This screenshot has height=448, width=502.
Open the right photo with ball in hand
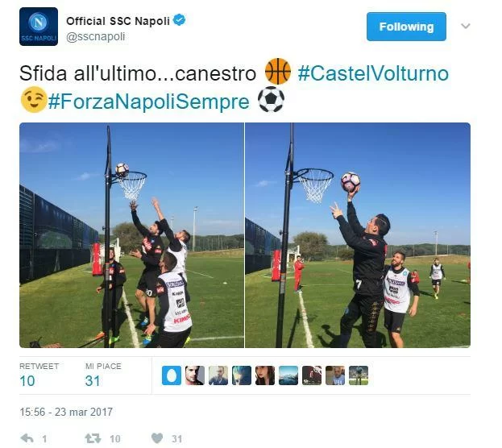coord(358,235)
